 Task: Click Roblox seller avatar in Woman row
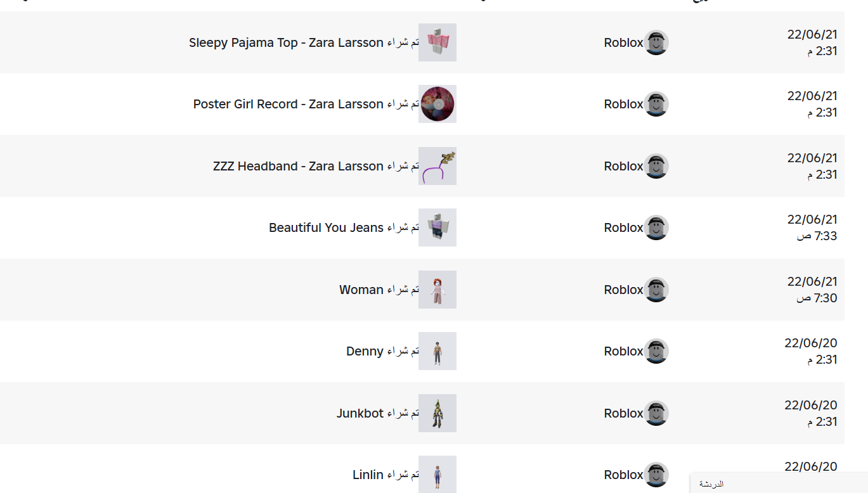[x=656, y=290]
